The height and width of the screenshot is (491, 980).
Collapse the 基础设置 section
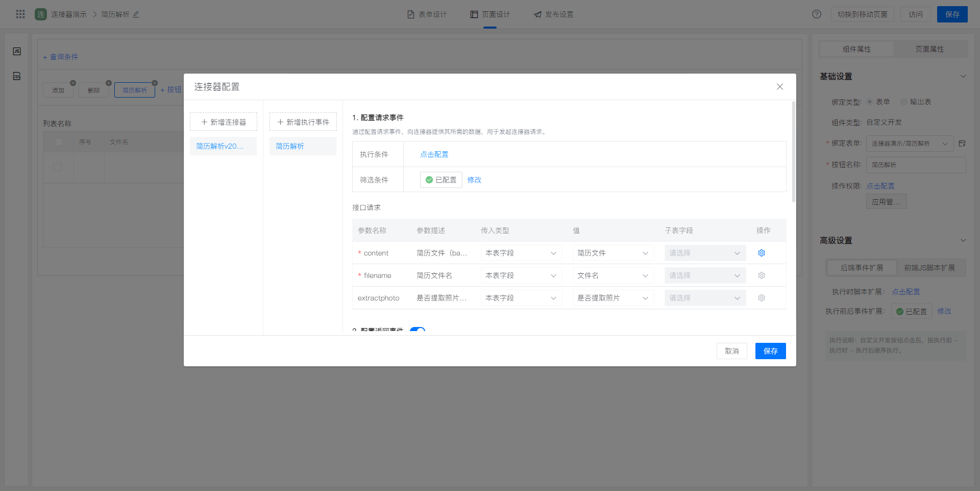(963, 77)
